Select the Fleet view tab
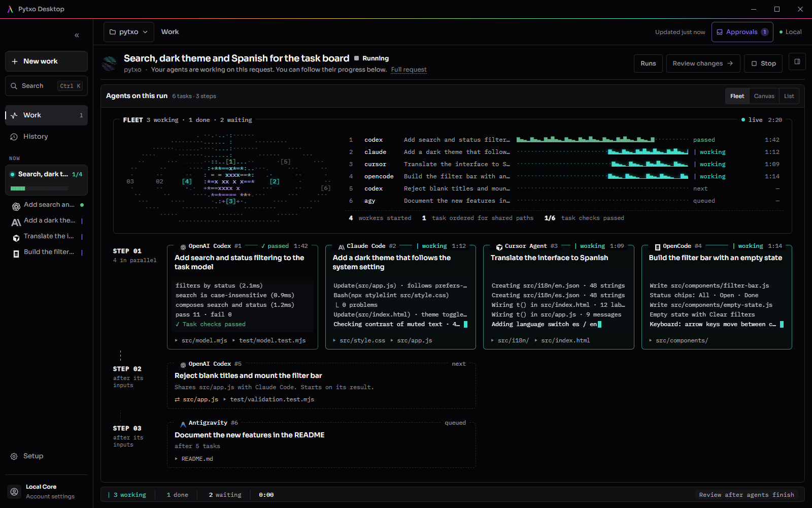 point(737,96)
